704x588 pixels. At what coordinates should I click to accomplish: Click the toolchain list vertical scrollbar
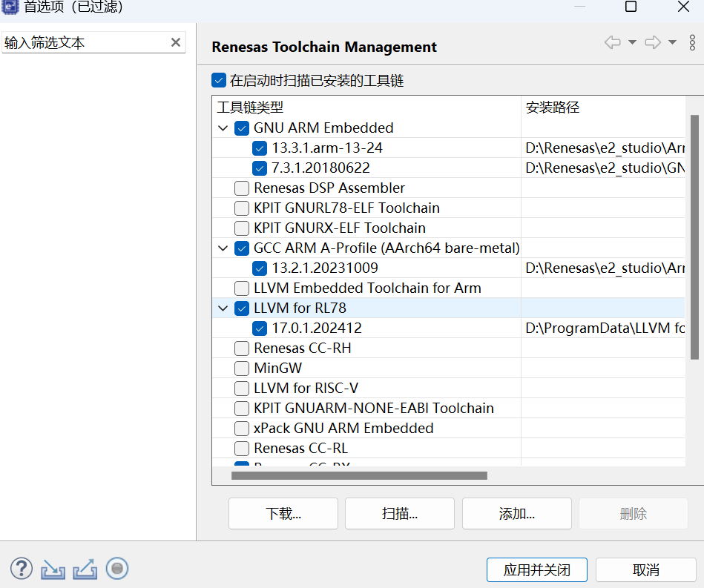[694, 237]
